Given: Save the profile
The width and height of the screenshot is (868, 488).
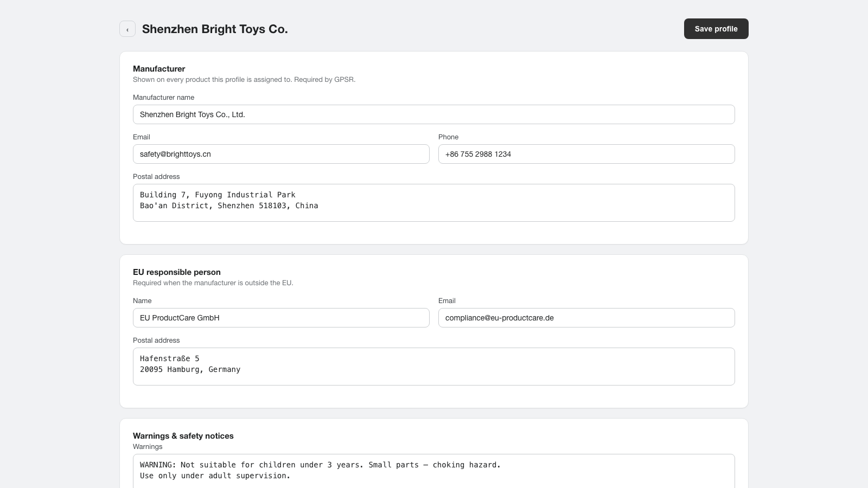Looking at the screenshot, I should click(x=716, y=29).
